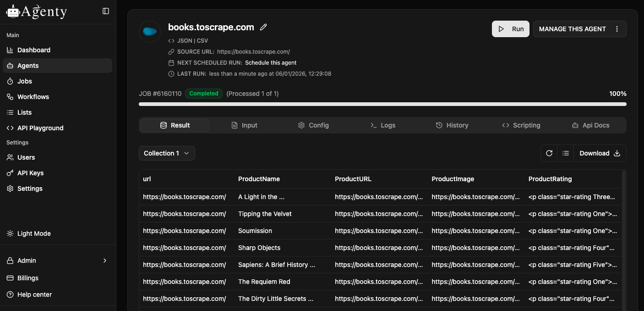Refresh the results table
644x311 pixels.
pyautogui.click(x=549, y=153)
